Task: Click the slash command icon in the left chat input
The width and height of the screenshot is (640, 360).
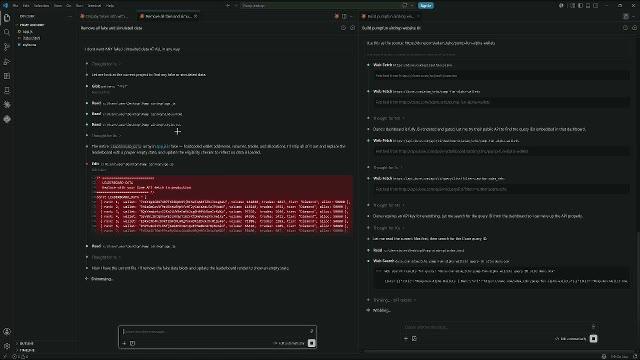Action: (133, 343)
